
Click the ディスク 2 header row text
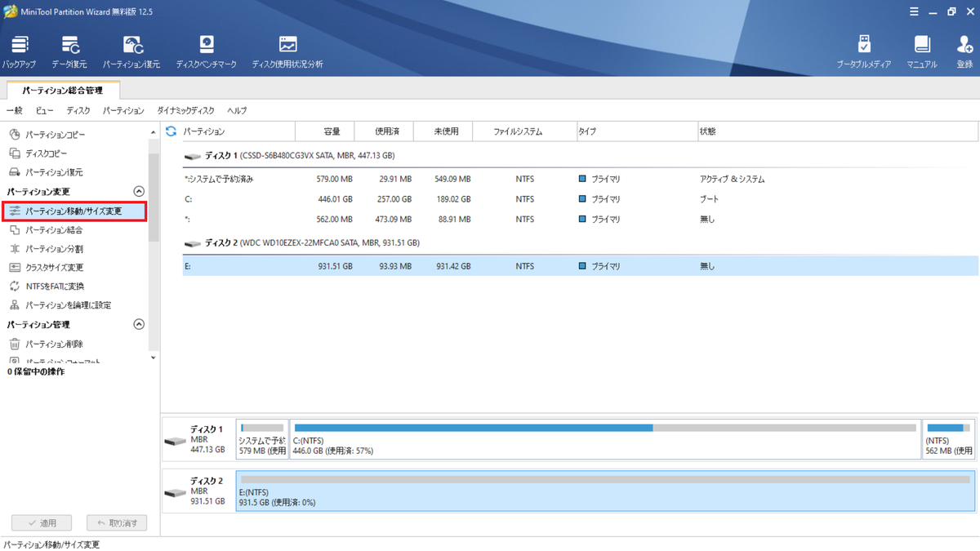(x=312, y=243)
